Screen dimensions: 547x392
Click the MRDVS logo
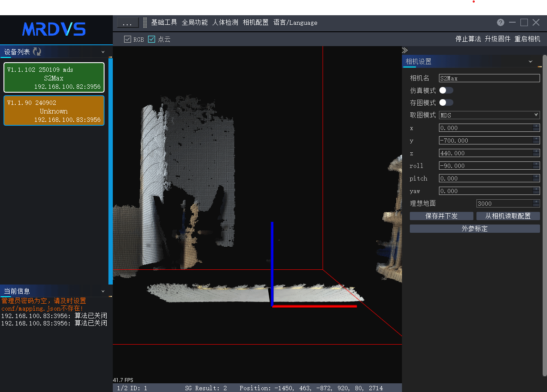54,29
